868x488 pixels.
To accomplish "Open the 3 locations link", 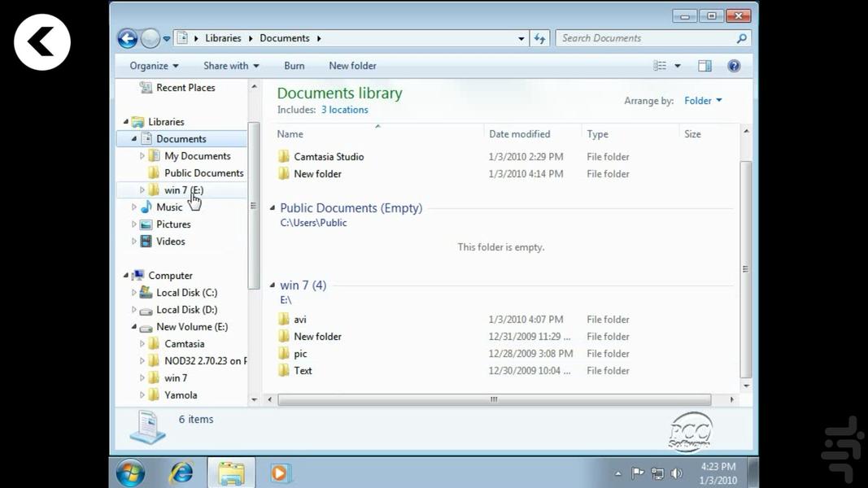I will (x=344, y=109).
